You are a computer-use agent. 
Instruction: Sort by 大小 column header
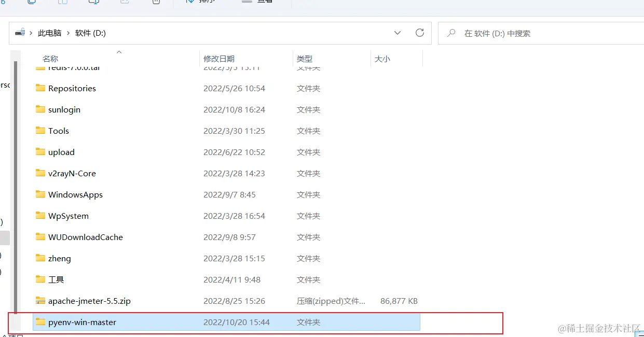pos(382,59)
